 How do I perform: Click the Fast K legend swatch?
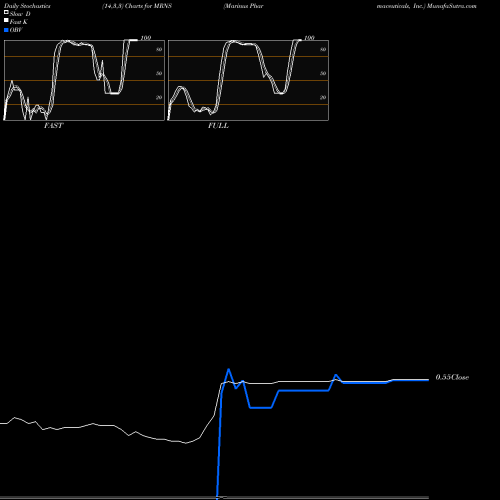pyautogui.click(x=6, y=20)
